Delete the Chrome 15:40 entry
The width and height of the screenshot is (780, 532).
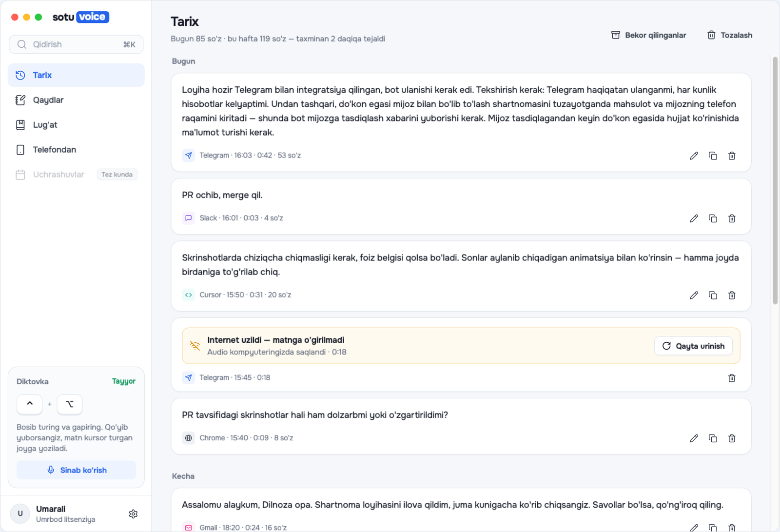tap(732, 438)
